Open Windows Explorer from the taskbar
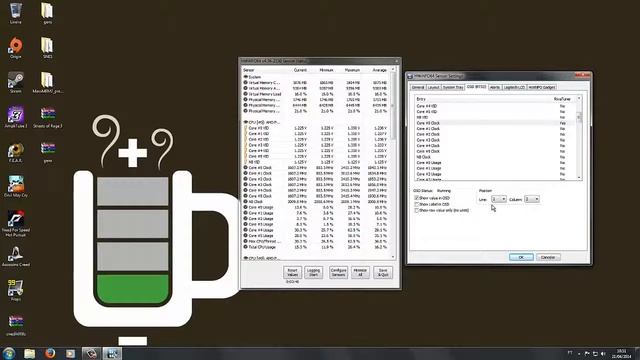The height and width of the screenshot is (360, 640). 29,353
